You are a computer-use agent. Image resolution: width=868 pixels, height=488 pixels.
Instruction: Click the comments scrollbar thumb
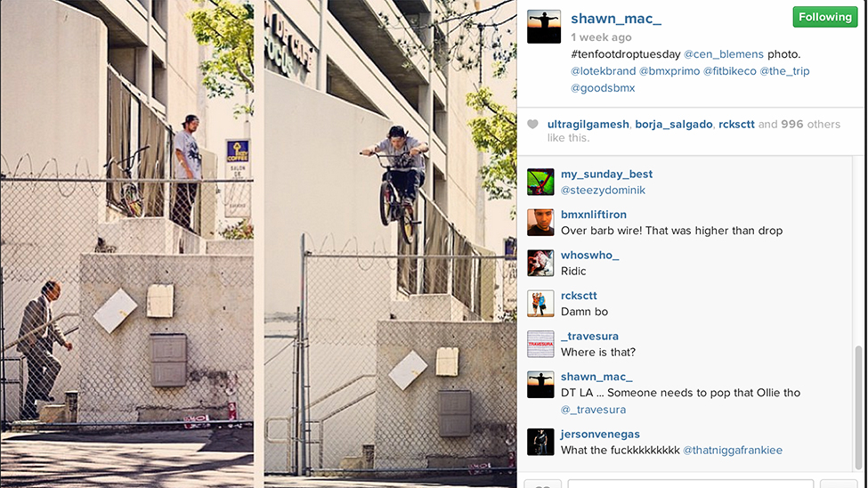click(x=858, y=407)
